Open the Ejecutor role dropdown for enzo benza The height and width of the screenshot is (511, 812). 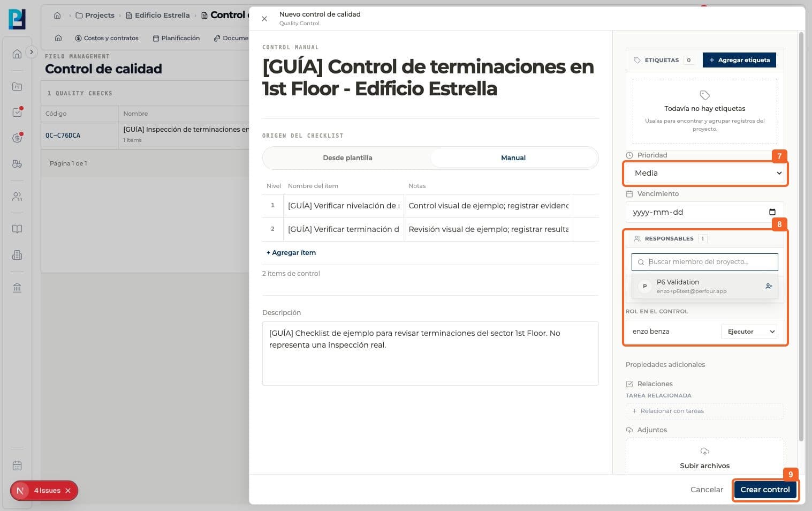[x=749, y=332]
